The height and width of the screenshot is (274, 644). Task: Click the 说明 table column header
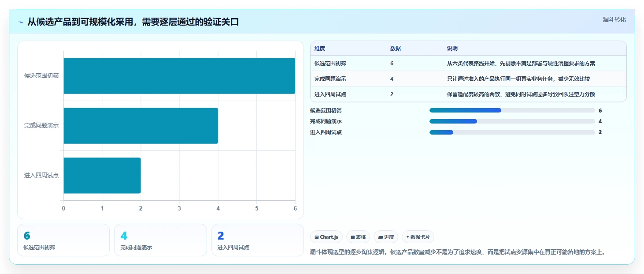452,49
